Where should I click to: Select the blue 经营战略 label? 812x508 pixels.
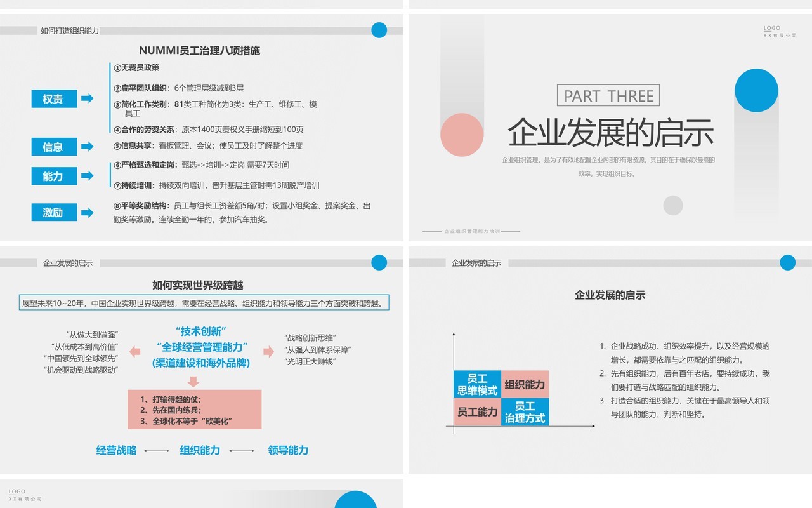point(117,450)
